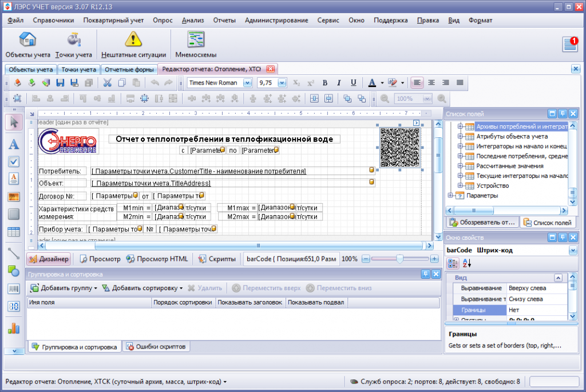Open the Отчеты menu
Image resolution: width=586 pixels, height=392 pixels.
click(x=224, y=20)
